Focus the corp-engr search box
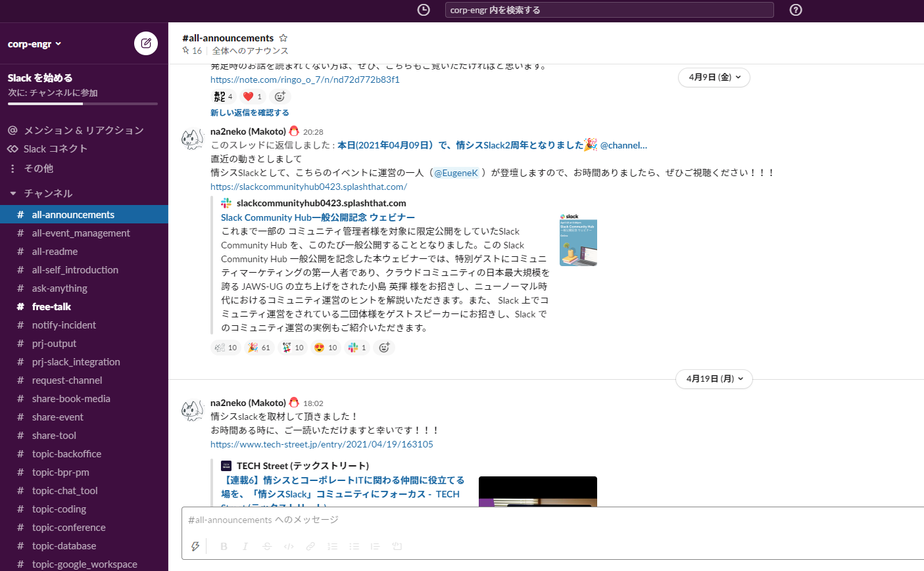Viewport: 924px width, 571px height. [609, 10]
